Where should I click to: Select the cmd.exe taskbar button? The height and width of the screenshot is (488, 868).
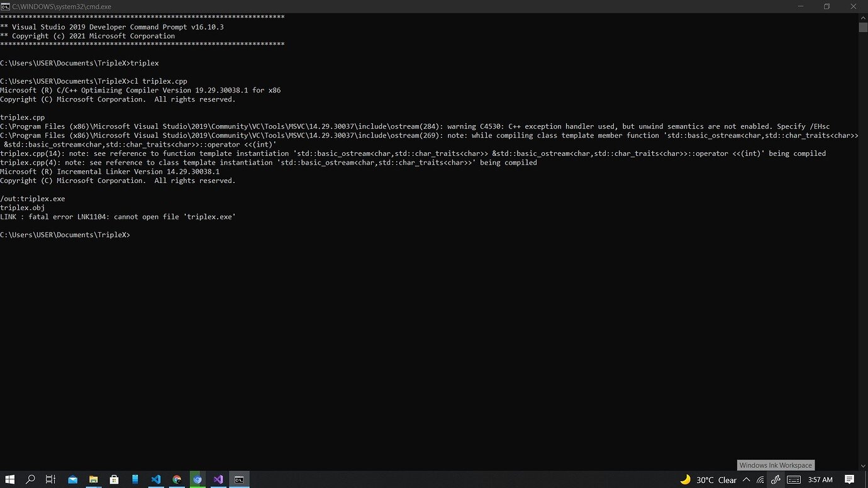click(x=239, y=479)
